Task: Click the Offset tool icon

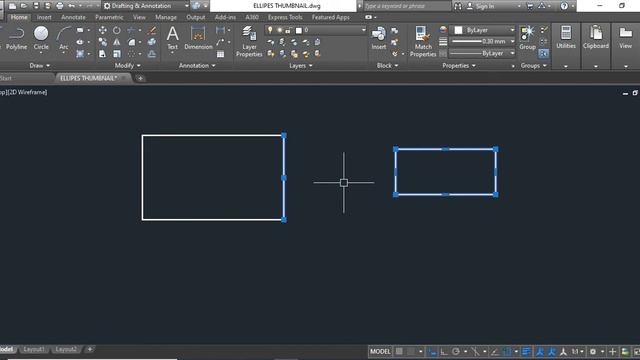Action: [x=152, y=54]
